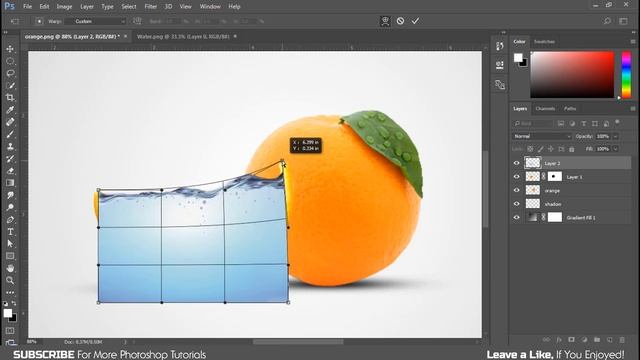This screenshot has width=640, height=360.
Task: Select the History Brush tool
Action: [10, 159]
